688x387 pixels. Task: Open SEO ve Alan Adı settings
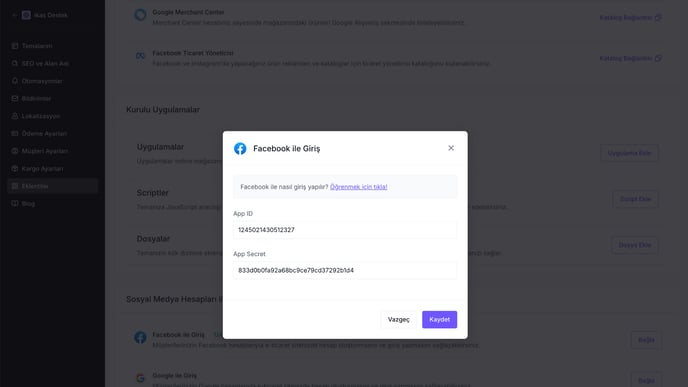(45, 63)
